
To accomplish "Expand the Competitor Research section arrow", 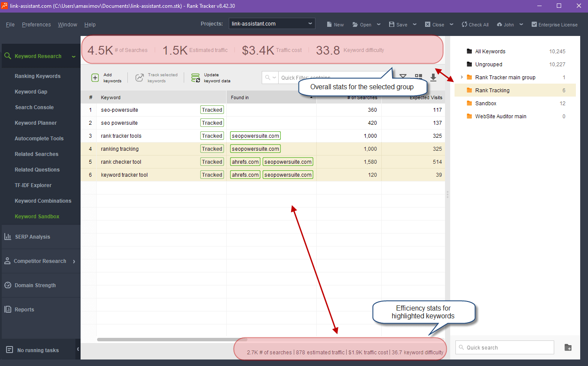I will (74, 261).
